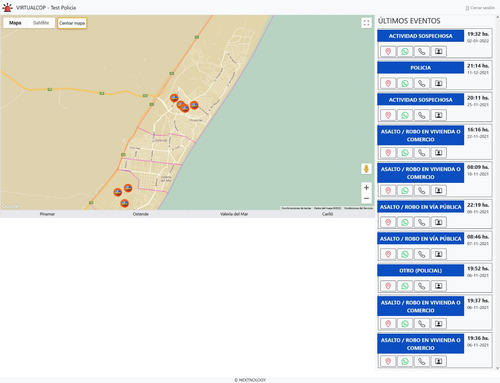500x383 pixels.
Task: View contact card for the 08:09 event
Action: [x=439, y=190]
